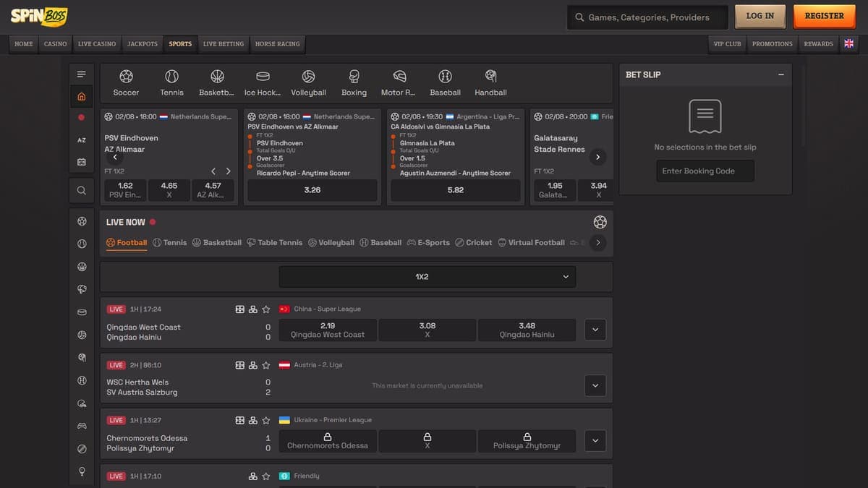Open the VIP Club page

(x=728, y=44)
